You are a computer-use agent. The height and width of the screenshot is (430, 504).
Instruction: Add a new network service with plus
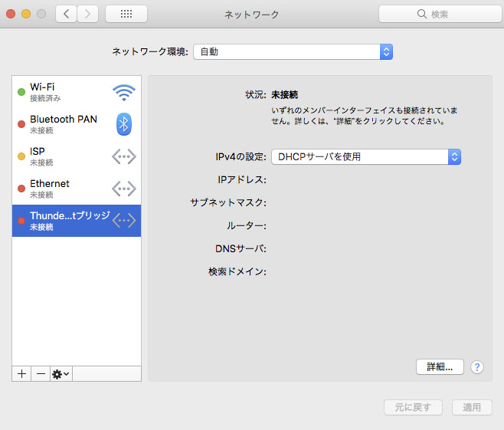click(21, 374)
